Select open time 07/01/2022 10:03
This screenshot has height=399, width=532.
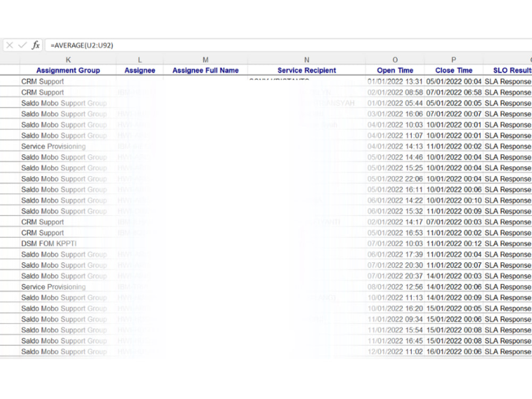coord(395,244)
